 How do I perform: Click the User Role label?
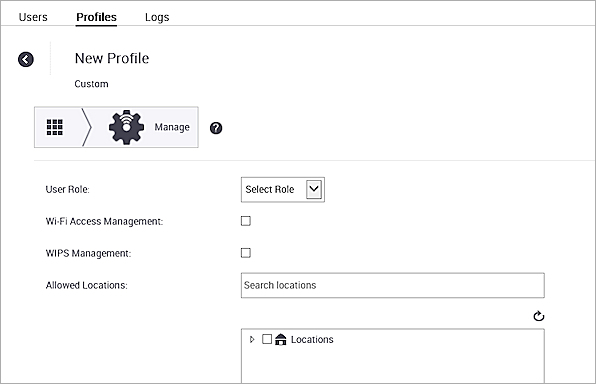(x=68, y=189)
